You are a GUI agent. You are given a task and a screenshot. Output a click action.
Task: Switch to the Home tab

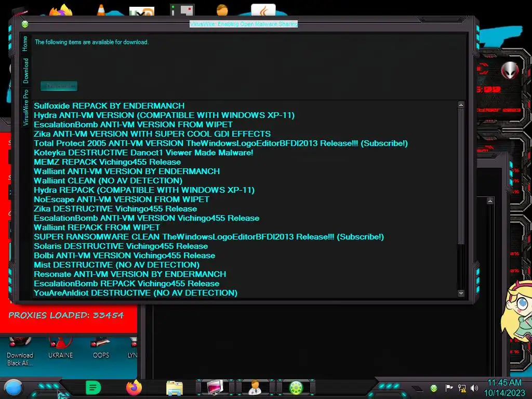point(25,44)
